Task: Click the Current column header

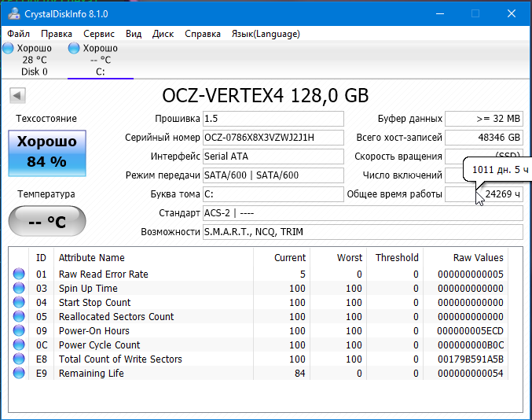Action: 290,258
